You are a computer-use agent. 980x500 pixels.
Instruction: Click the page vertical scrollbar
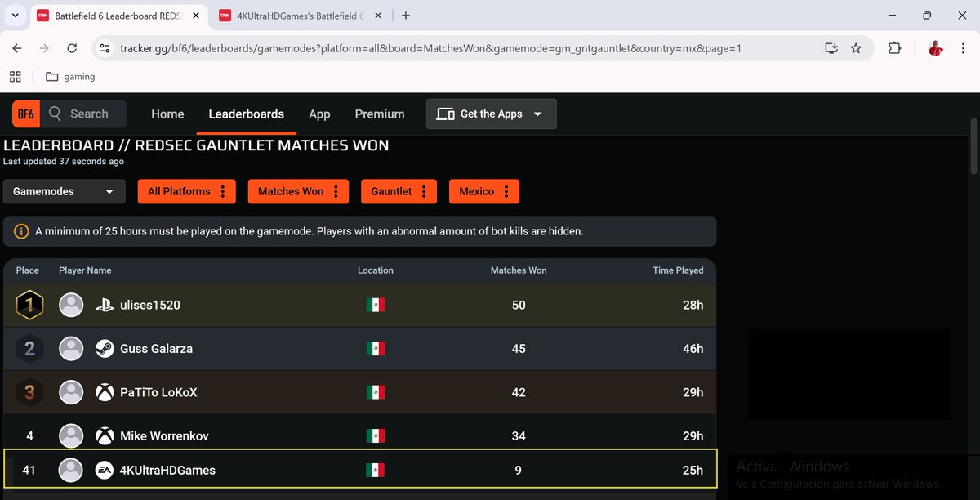point(973,145)
